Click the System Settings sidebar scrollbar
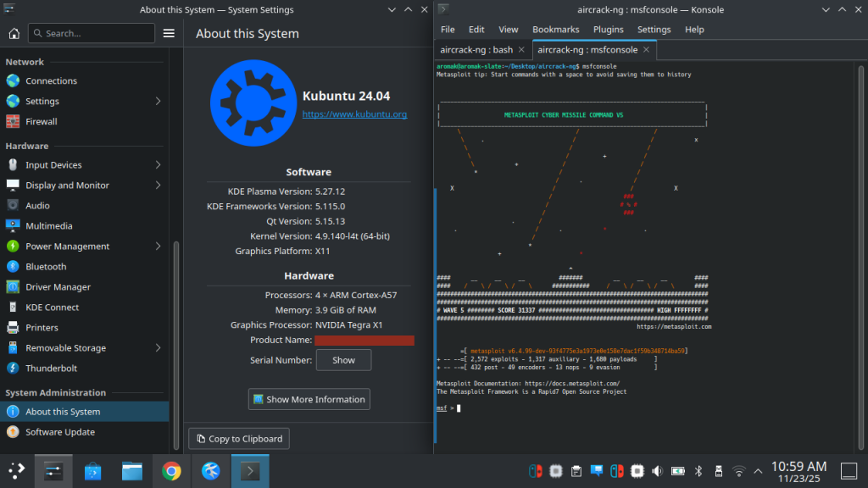The width and height of the screenshot is (868, 488). pos(175,339)
